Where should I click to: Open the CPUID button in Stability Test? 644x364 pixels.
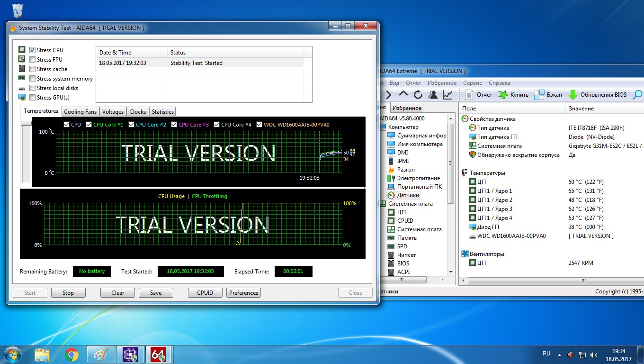pos(205,293)
